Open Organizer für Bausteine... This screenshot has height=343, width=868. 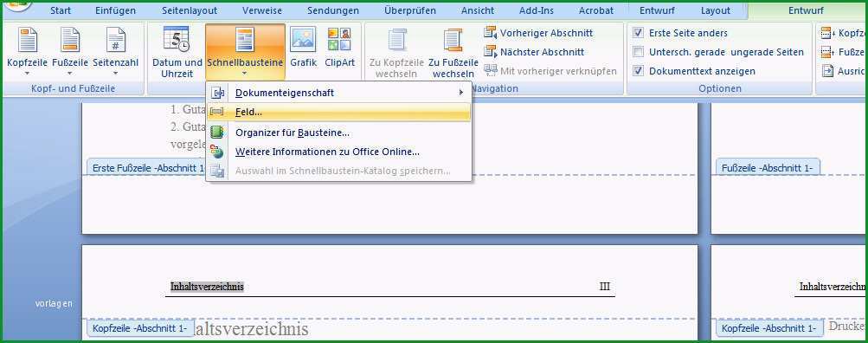(338, 133)
